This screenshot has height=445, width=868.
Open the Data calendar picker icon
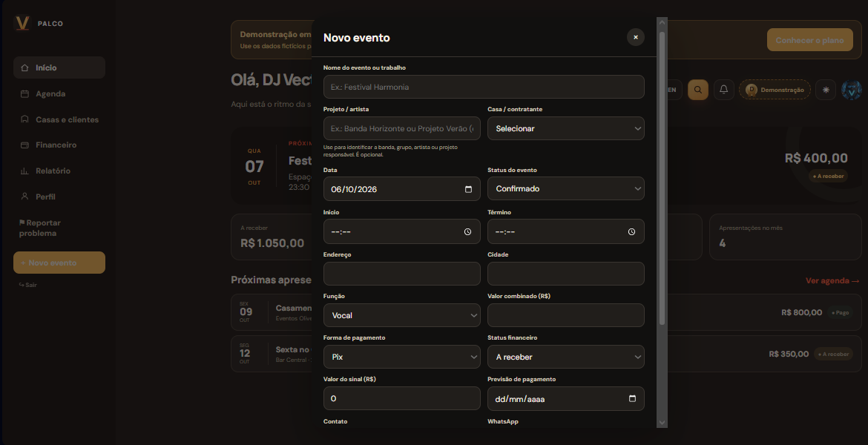(x=468, y=189)
